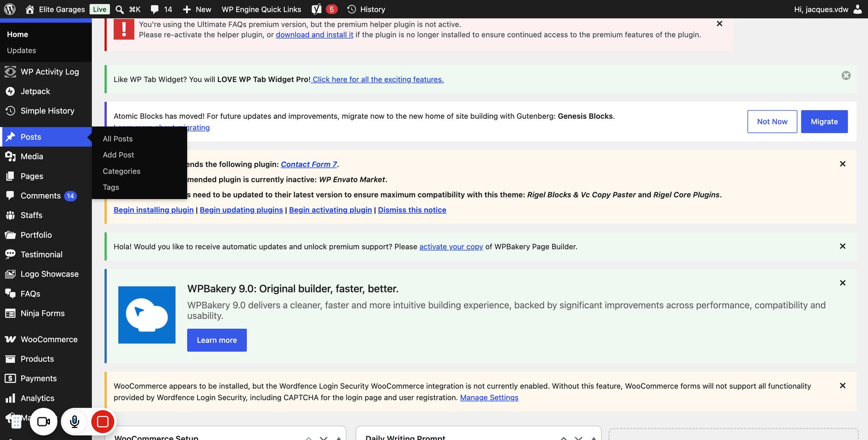Select All Posts from Posts submenu
The height and width of the screenshot is (440, 868).
pos(118,139)
